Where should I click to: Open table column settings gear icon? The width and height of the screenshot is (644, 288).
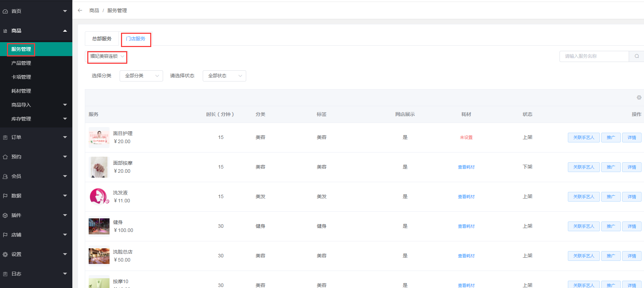[x=639, y=98]
